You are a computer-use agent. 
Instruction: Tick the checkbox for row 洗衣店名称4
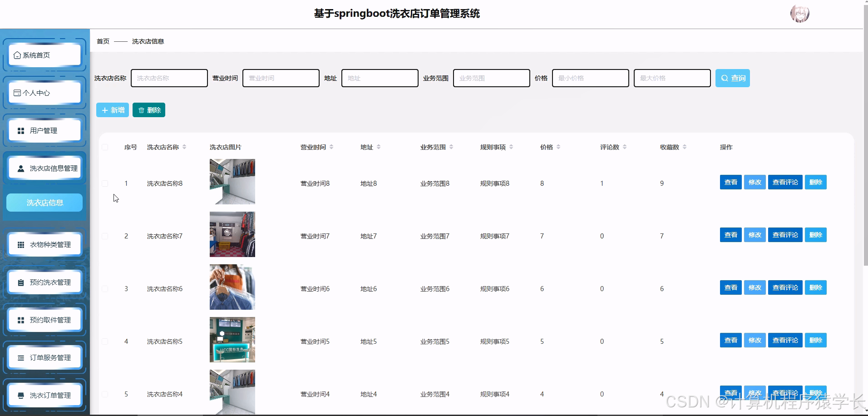tap(105, 394)
